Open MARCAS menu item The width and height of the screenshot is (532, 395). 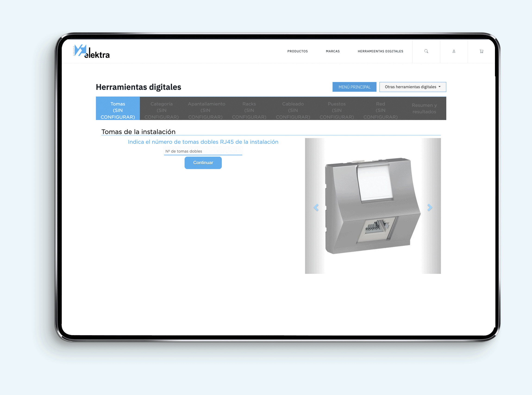click(332, 51)
